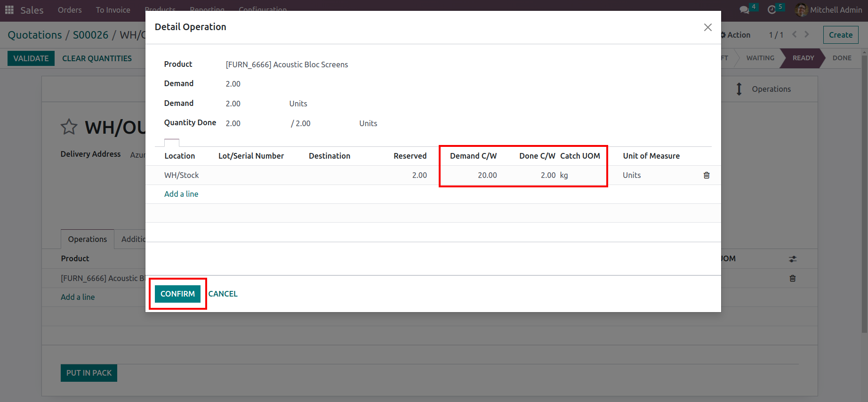Toggle the favorite star next to WH/OUT

[69, 127]
